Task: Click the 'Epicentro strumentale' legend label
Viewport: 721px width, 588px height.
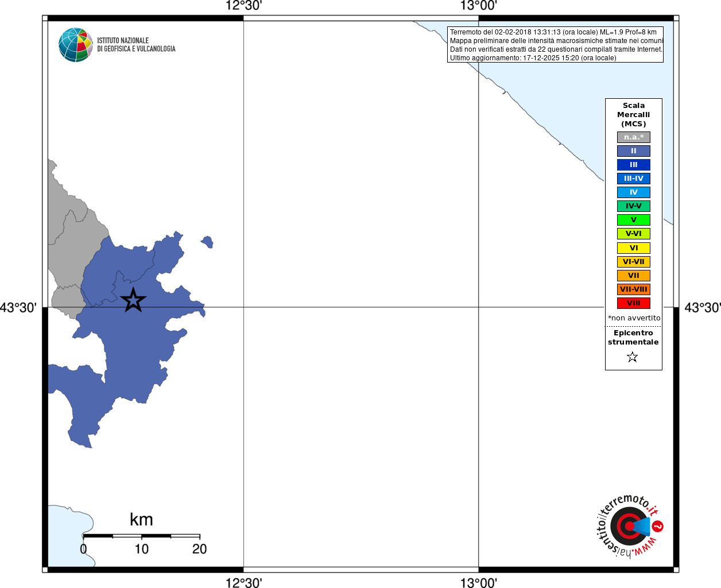Action: [633, 338]
